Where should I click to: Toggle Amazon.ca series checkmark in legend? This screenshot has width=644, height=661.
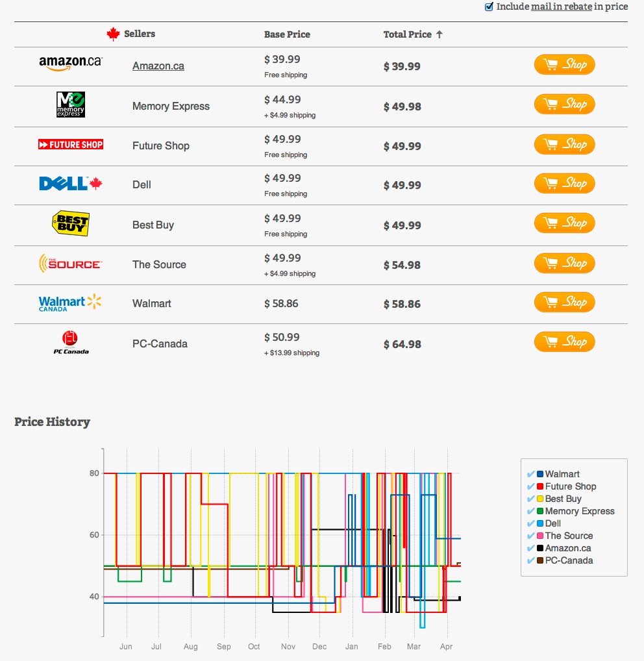coord(531,548)
